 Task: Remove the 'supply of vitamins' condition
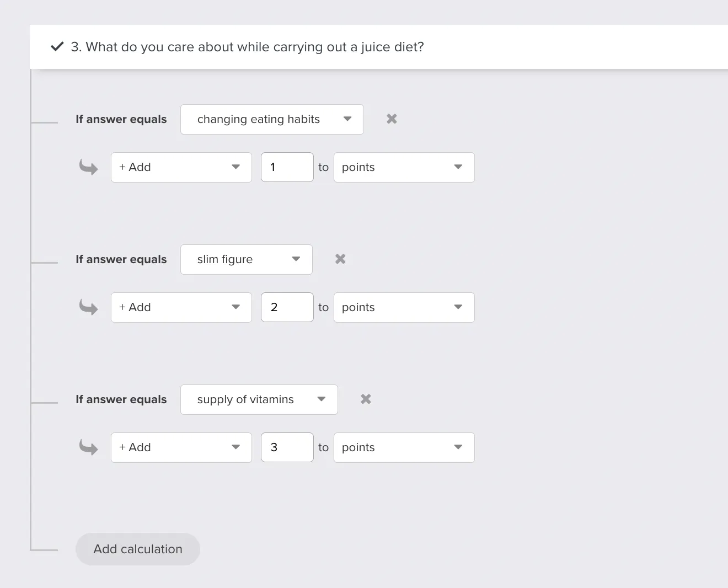pyautogui.click(x=366, y=399)
